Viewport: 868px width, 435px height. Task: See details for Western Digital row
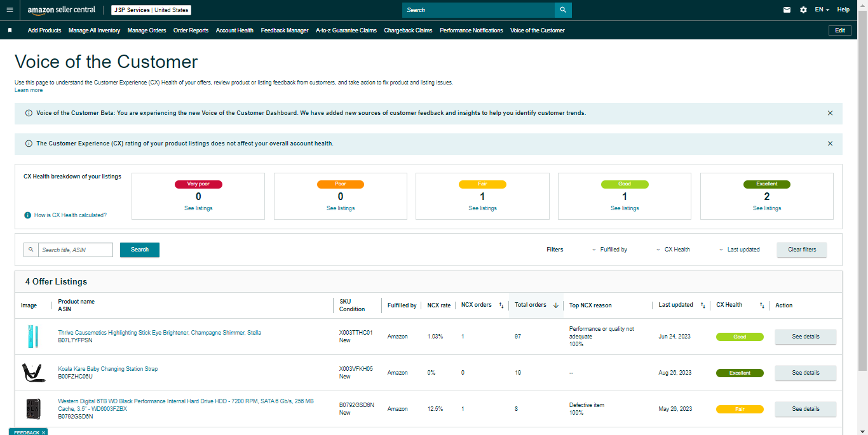pyautogui.click(x=806, y=409)
